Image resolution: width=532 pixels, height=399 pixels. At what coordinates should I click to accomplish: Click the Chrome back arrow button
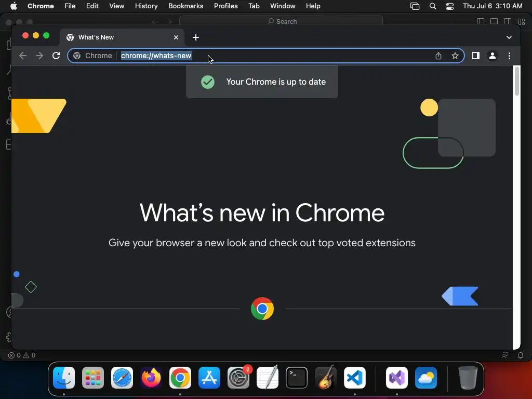click(23, 56)
